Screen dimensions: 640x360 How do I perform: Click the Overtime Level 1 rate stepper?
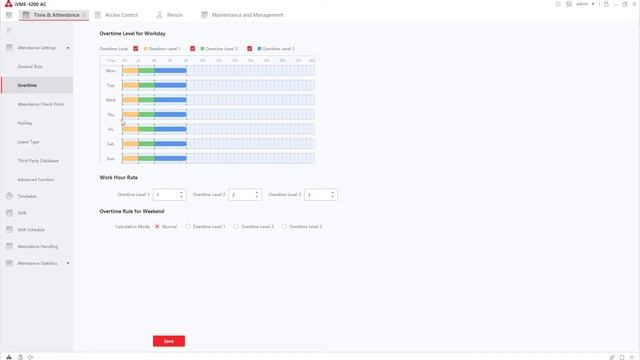[x=181, y=195]
